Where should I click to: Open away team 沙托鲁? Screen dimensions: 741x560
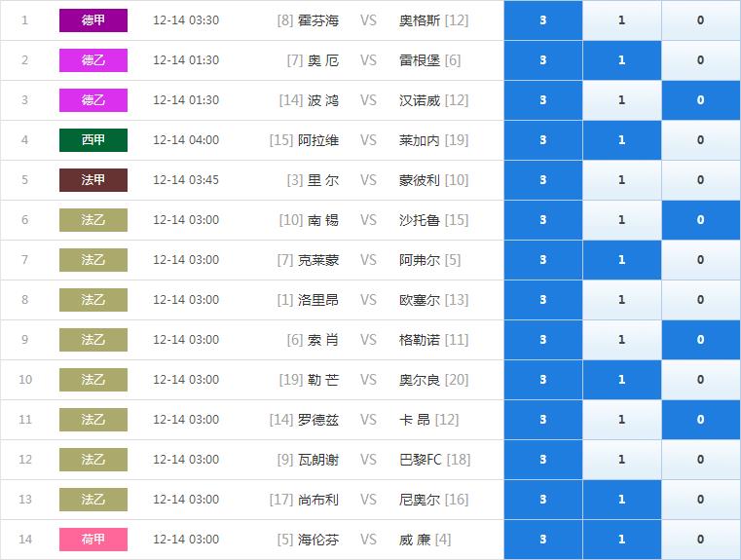pos(420,220)
